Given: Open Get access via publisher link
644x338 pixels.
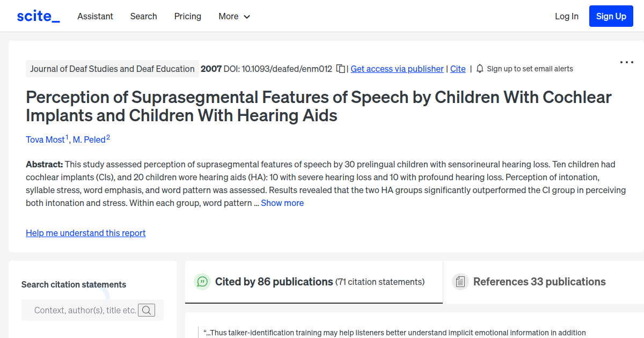Looking at the screenshot, I should 397,69.
